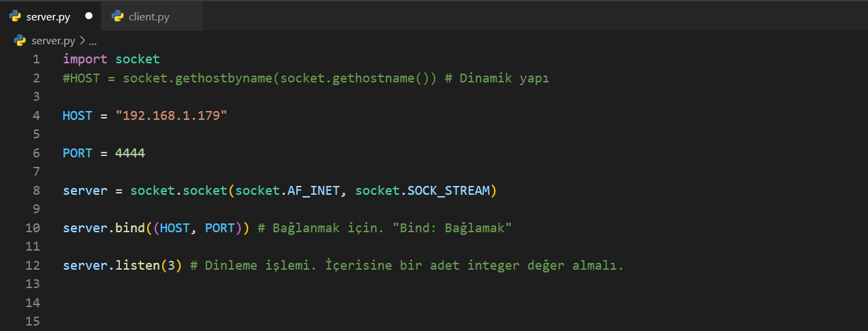Viewport: 868px width, 331px height.
Task: Click the bind method on line 10
Action: tap(129, 228)
